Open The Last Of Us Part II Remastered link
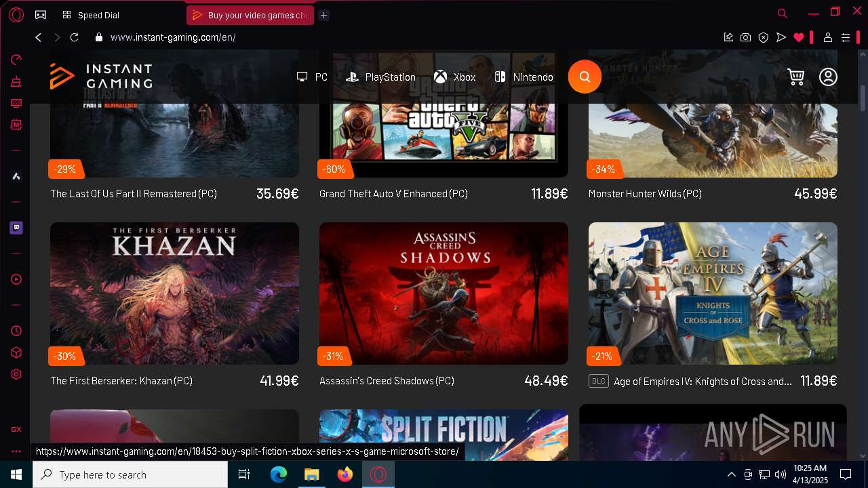 134,194
